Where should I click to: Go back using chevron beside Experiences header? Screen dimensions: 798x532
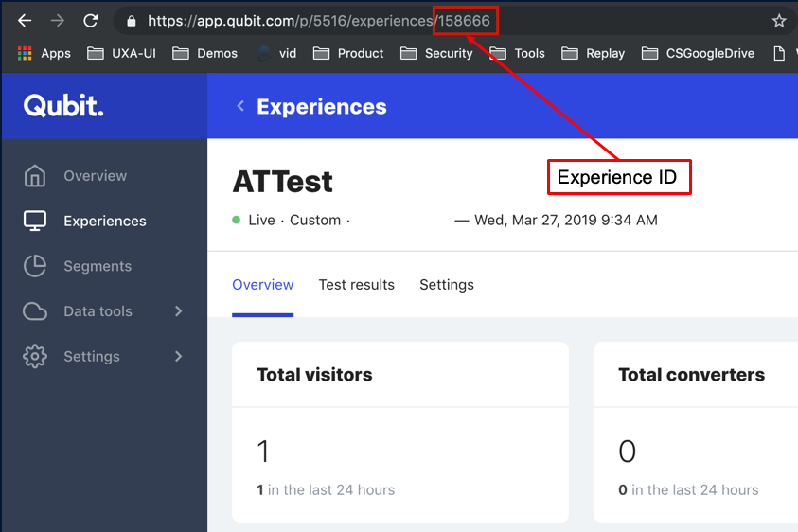[x=240, y=106]
